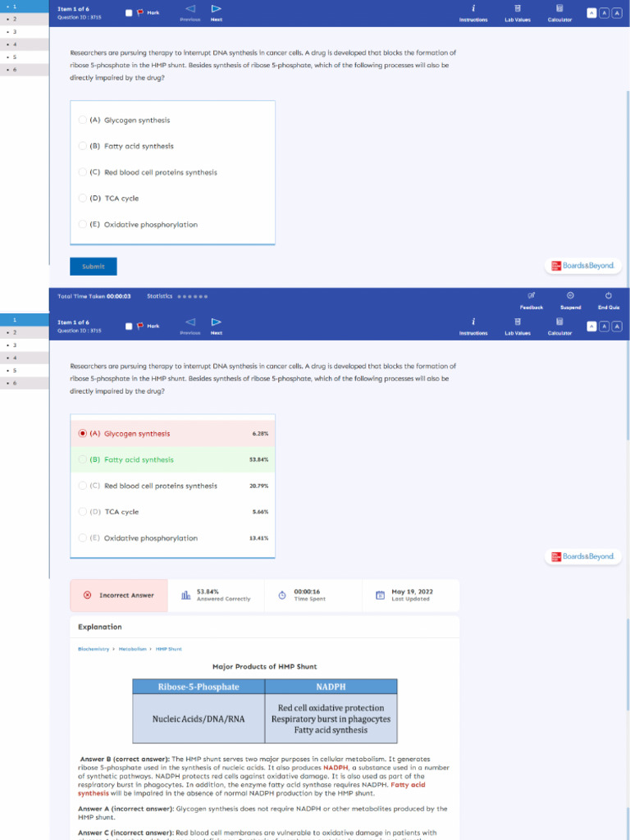This screenshot has height=840, width=630.
Task: Jump to question 6 in sidebar beside answered question
Action: [25, 383]
